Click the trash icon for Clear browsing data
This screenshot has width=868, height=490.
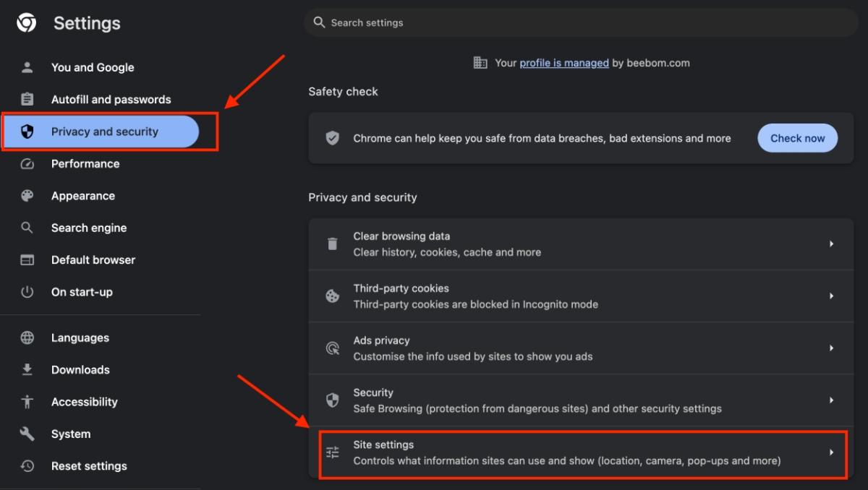tap(333, 244)
